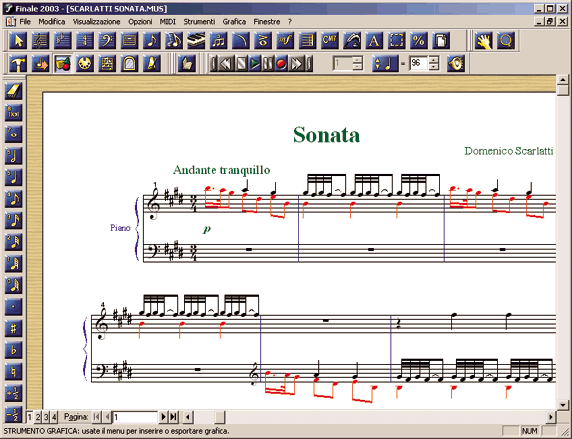572x439 pixels.
Task: Select the Staff tool
Action: click(x=40, y=41)
